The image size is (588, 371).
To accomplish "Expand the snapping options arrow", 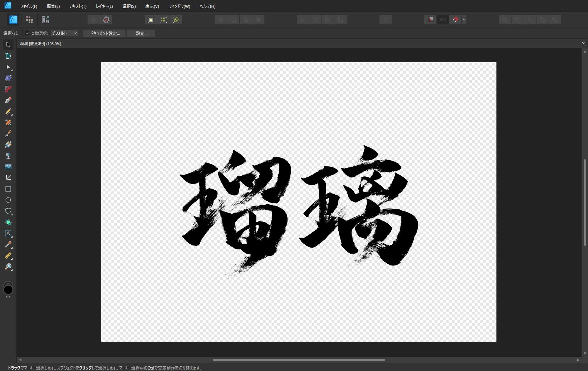I will tap(464, 20).
